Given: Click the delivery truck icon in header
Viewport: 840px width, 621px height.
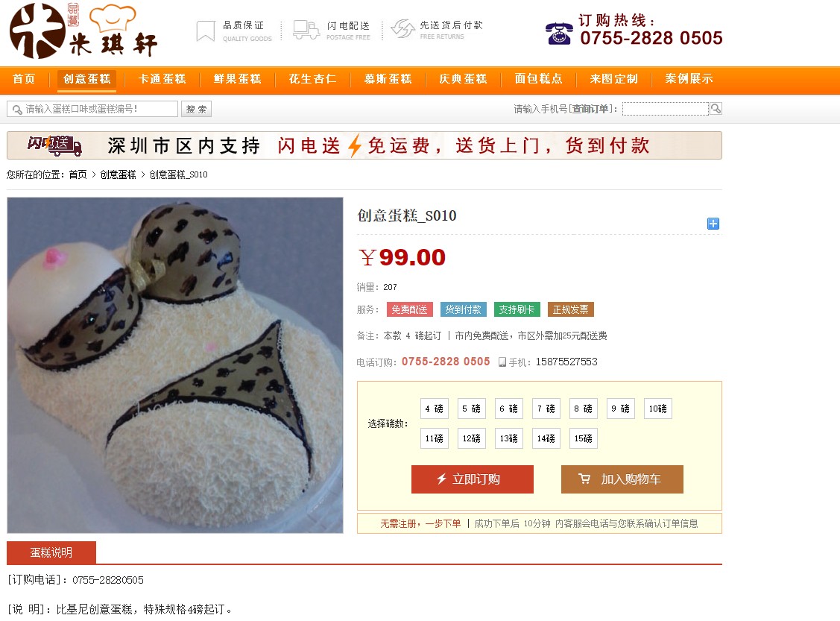Looking at the screenshot, I should tap(306, 30).
